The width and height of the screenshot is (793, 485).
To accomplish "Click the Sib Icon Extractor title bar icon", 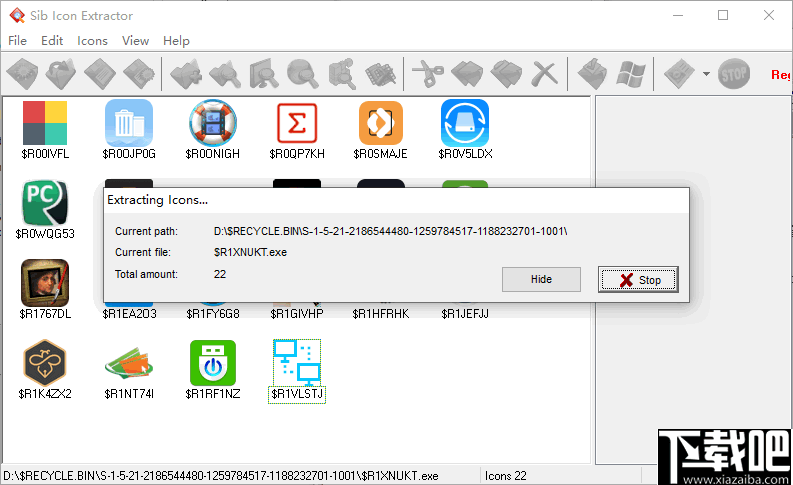I will pyautogui.click(x=17, y=16).
